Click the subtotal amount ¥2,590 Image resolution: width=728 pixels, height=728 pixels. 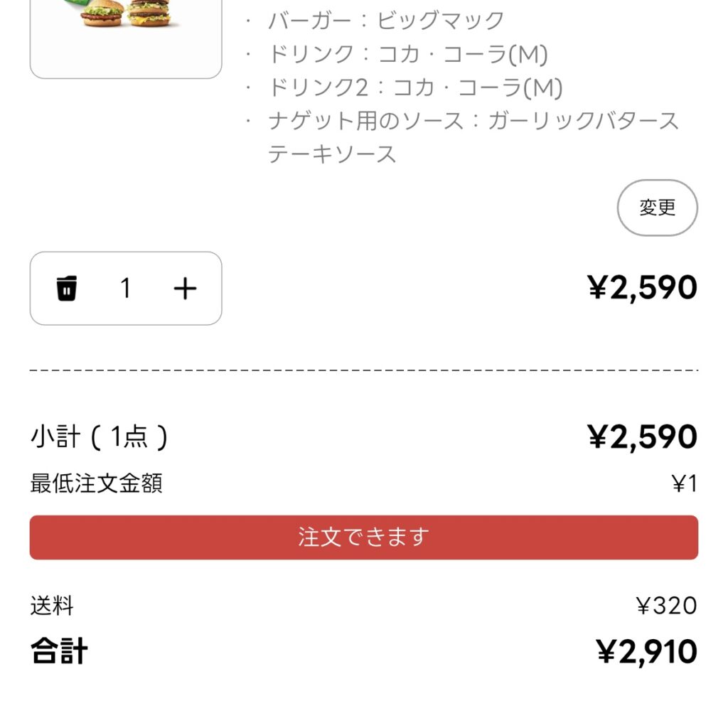tap(642, 437)
